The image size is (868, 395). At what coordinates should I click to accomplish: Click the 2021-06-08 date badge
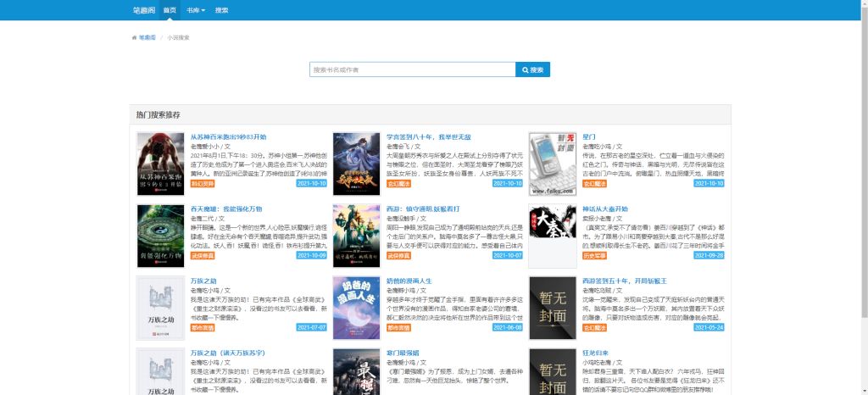(x=508, y=327)
